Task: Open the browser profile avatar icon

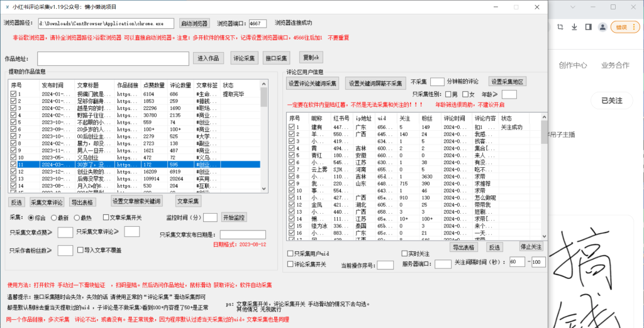Action: (x=602, y=27)
